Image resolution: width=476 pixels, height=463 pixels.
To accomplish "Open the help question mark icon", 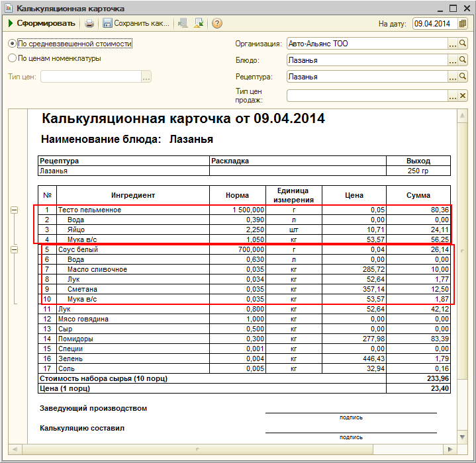I will pos(216,24).
